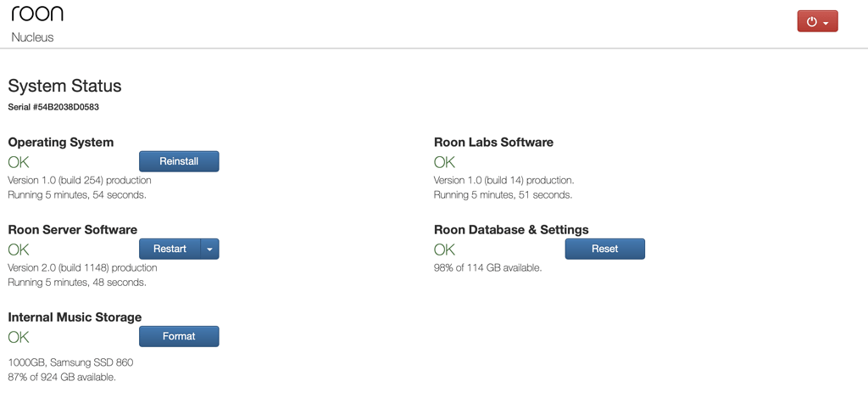
Task: Expand the Restart button dropdown arrow
Action: pyautogui.click(x=210, y=249)
